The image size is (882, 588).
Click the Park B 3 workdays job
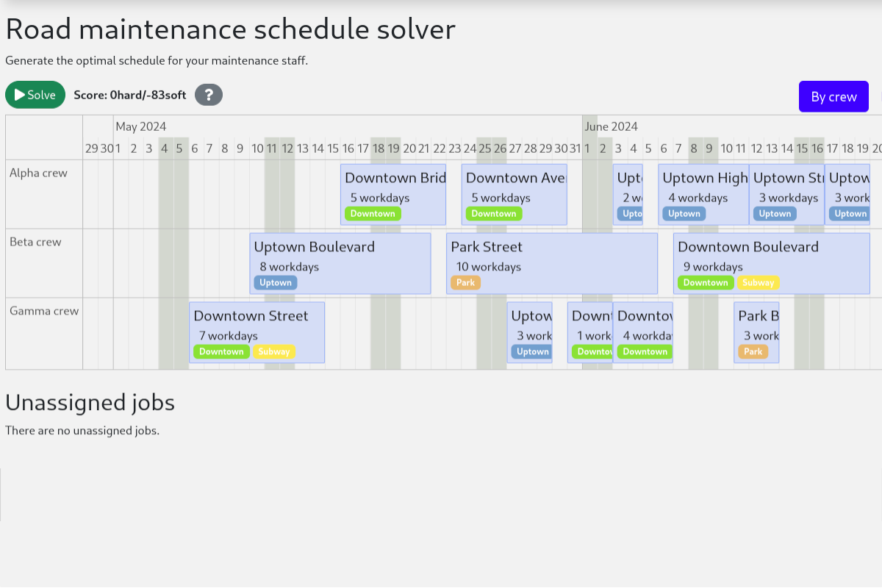tap(756, 332)
